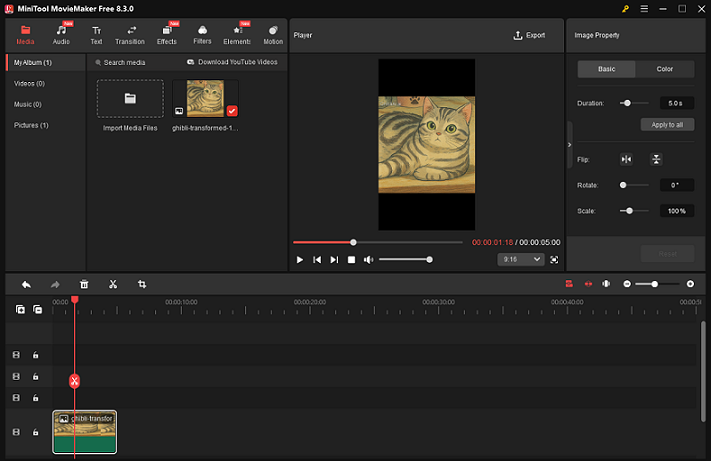Click track icon of the ghibli clip track

[x=16, y=432]
